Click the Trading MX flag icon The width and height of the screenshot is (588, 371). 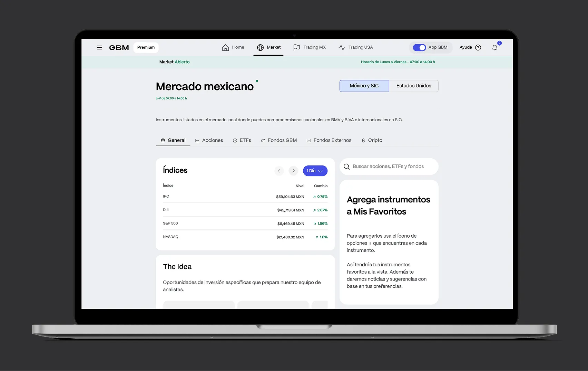click(296, 48)
